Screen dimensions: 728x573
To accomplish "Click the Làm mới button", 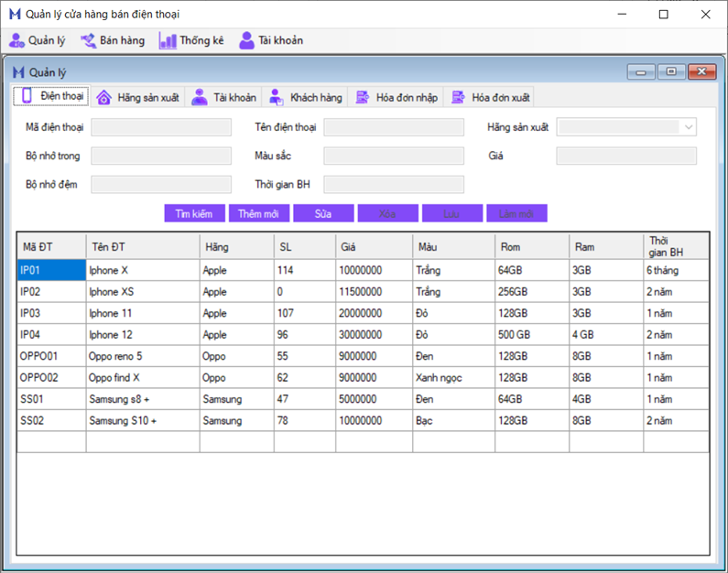I will [x=516, y=213].
